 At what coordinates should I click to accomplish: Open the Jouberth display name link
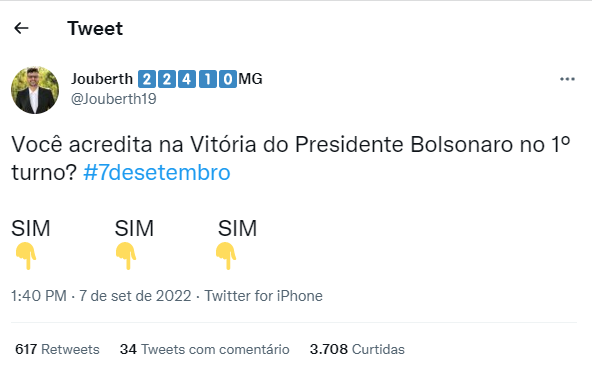pos(102,79)
